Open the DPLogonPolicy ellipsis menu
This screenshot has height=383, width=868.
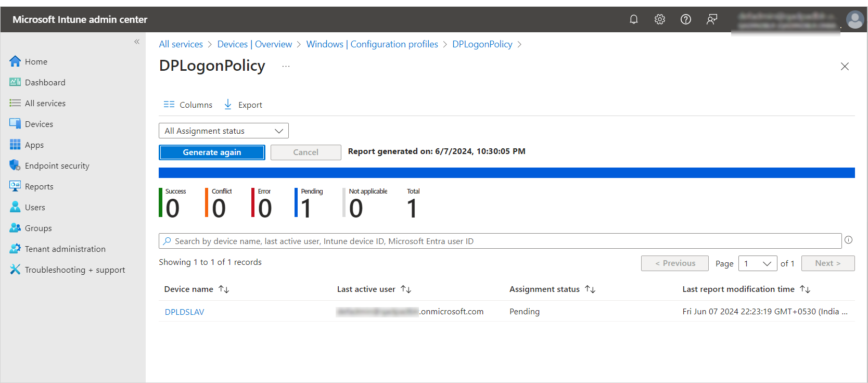(x=286, y=66)
